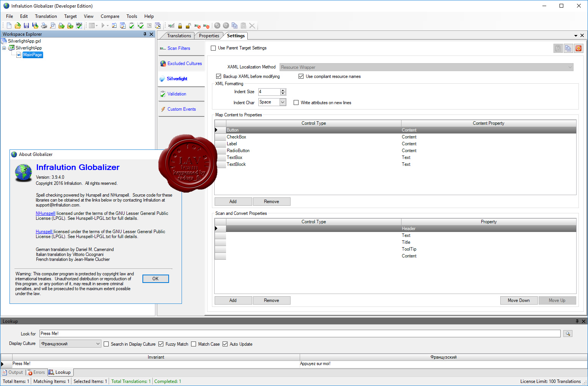This screenshot has height=386, width=588.
Task: Click the Validate All double green check icon
Action: coord(141,25)
